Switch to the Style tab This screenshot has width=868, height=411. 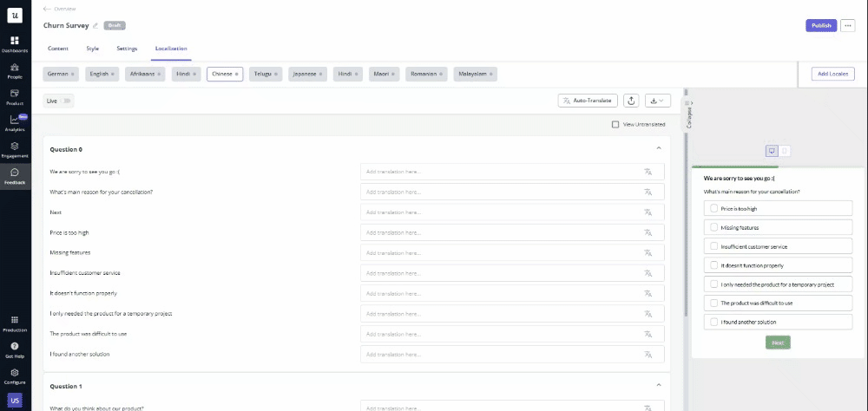point(92,49)
